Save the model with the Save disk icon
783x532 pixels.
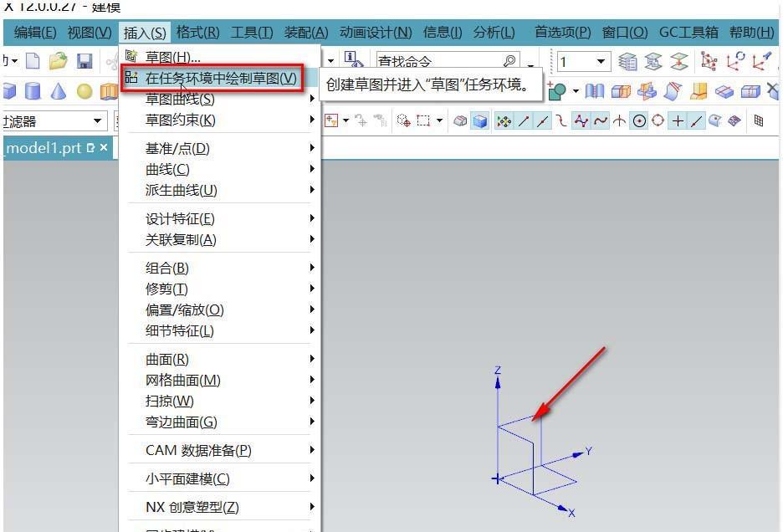(x=83, y=60)
